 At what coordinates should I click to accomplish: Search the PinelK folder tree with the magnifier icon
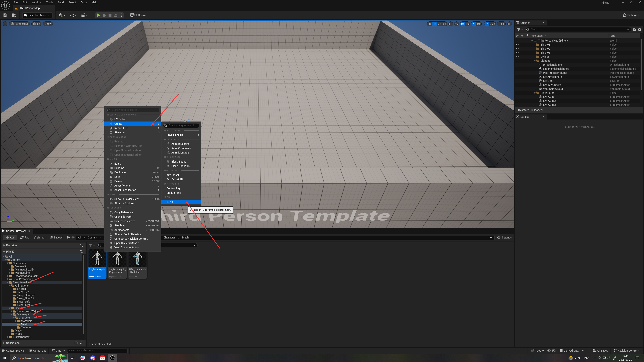pyautogui.click(x=81, y=252)
